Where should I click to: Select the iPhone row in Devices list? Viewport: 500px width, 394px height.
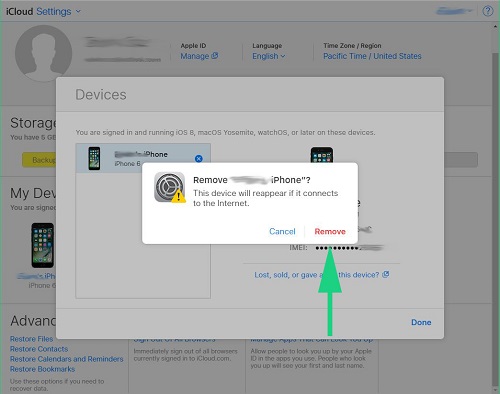coord(143,158)
